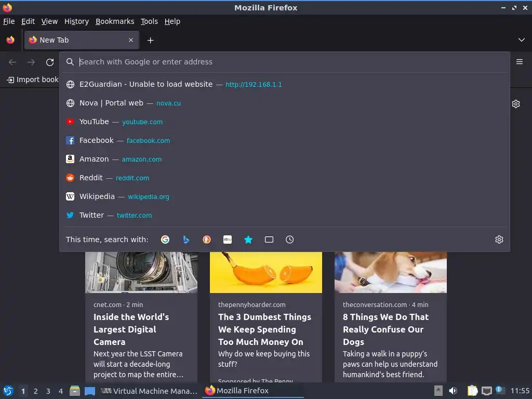Image resolution: width=532 pixels, height=399 pixels.
Task: Search this time with Google icon
Action: (165, 240)
